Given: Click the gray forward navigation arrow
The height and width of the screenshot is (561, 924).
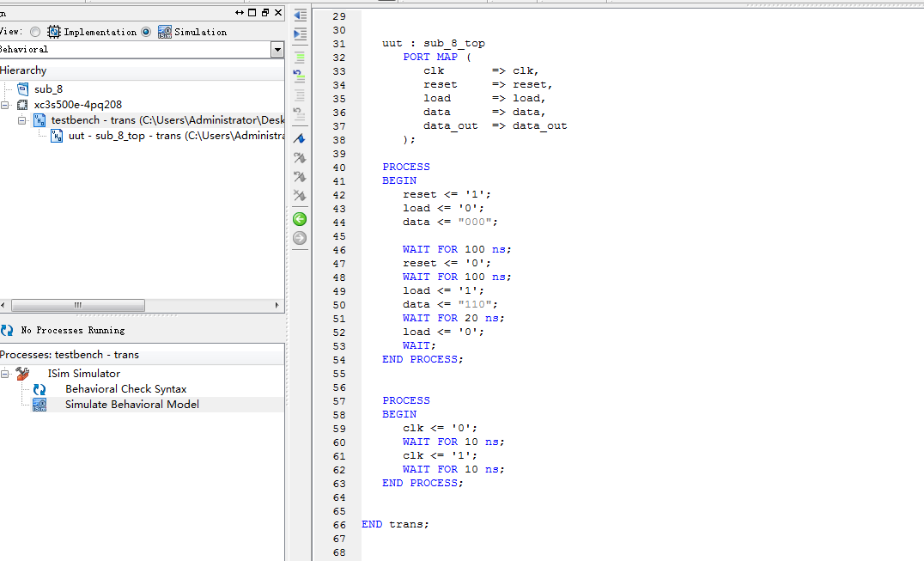Looking at the screenshot, I should click(x=300, y=238).
